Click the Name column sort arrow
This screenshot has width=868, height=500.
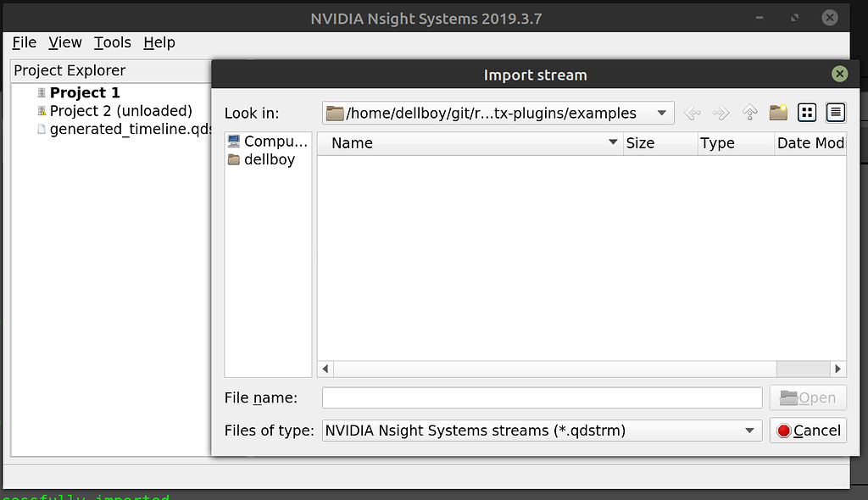(613, 143)
